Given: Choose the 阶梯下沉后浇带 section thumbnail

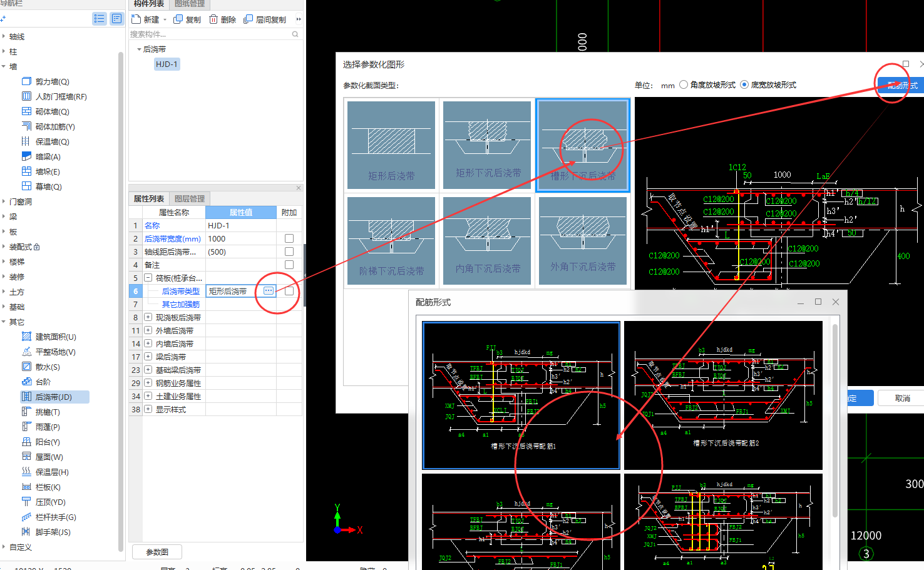Looking at the screenshot, I should 391,241.
